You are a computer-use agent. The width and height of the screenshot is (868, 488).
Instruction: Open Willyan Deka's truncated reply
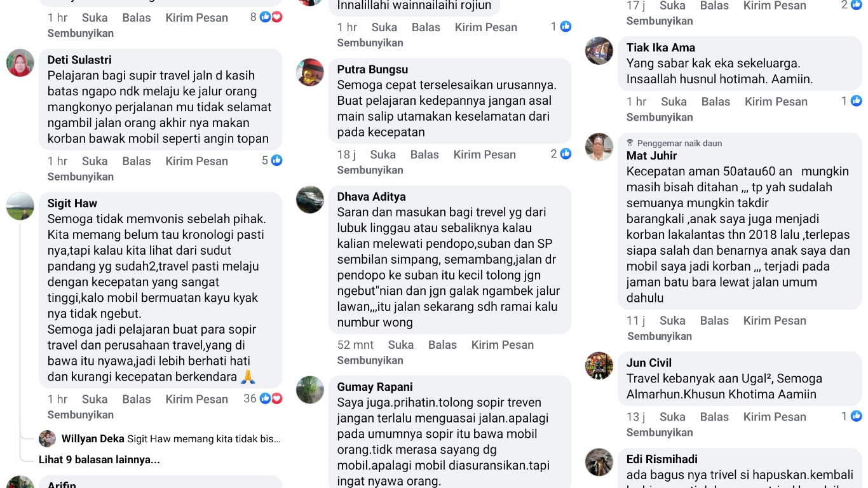tap(171, 438)
